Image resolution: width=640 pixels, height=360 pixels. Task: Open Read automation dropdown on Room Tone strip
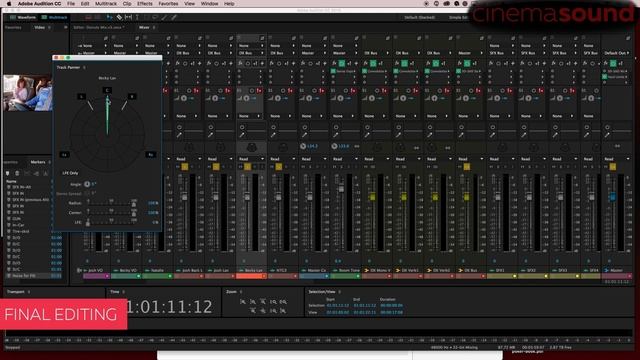tap(345, 159)
